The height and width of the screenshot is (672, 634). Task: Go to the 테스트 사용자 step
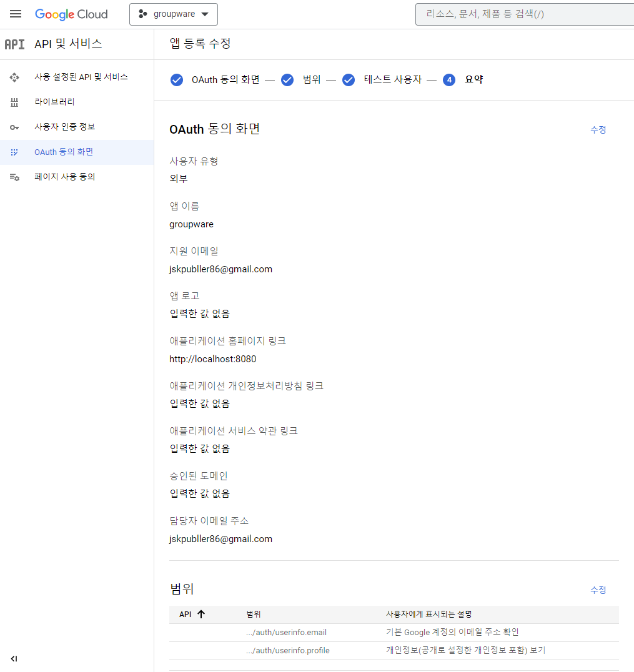[349, 79]
